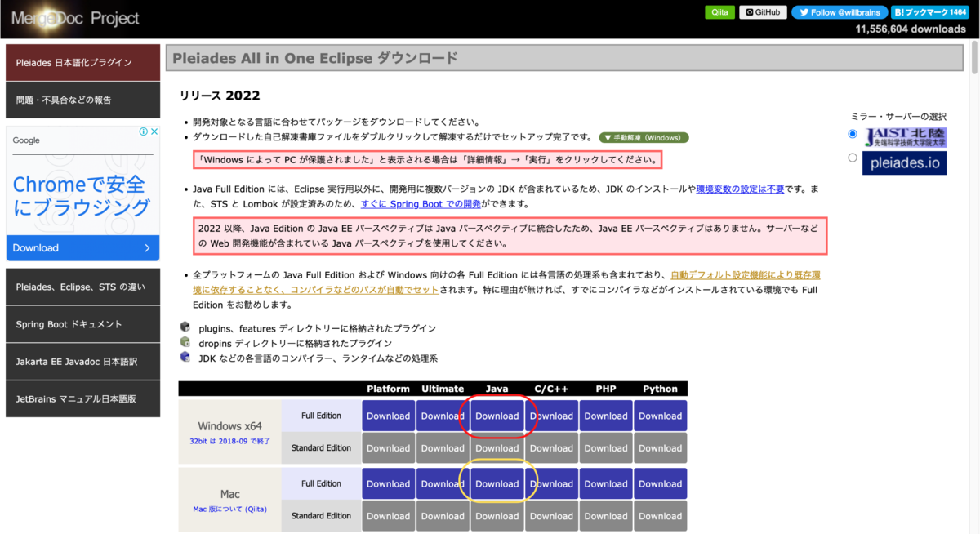Click the Chromeで安全にブラウジング ad text
The image size is (980, 534).
pos(81,195)
